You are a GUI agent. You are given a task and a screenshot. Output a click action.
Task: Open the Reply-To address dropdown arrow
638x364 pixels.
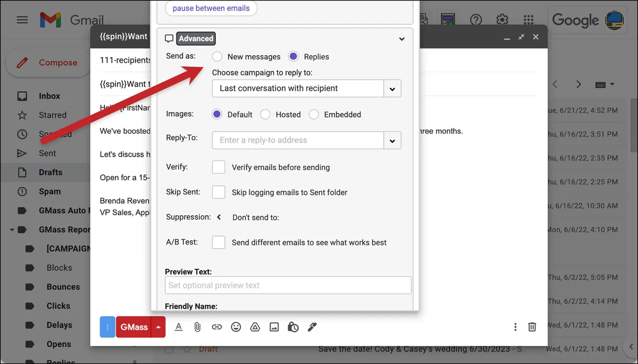[x=392, y=140]
